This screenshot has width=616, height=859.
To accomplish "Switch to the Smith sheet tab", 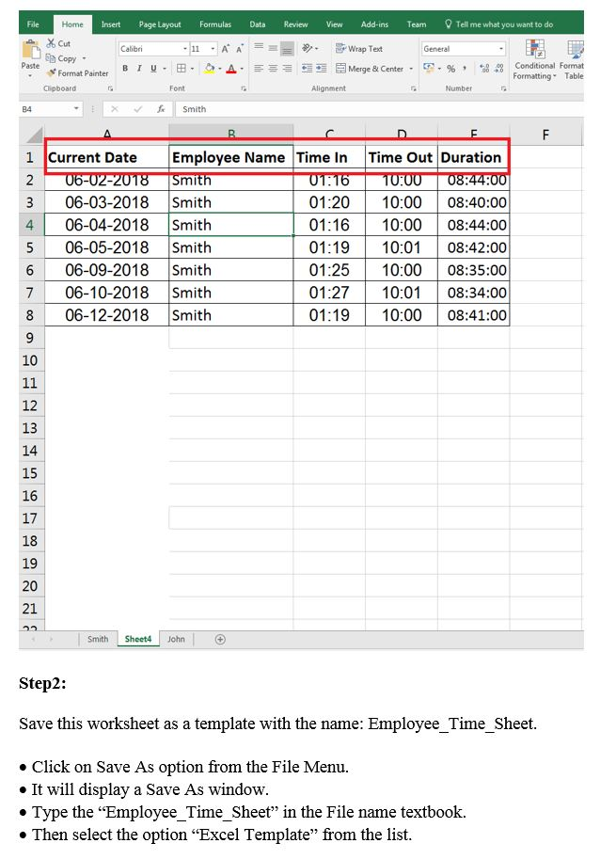I will [x=98, y=639].
